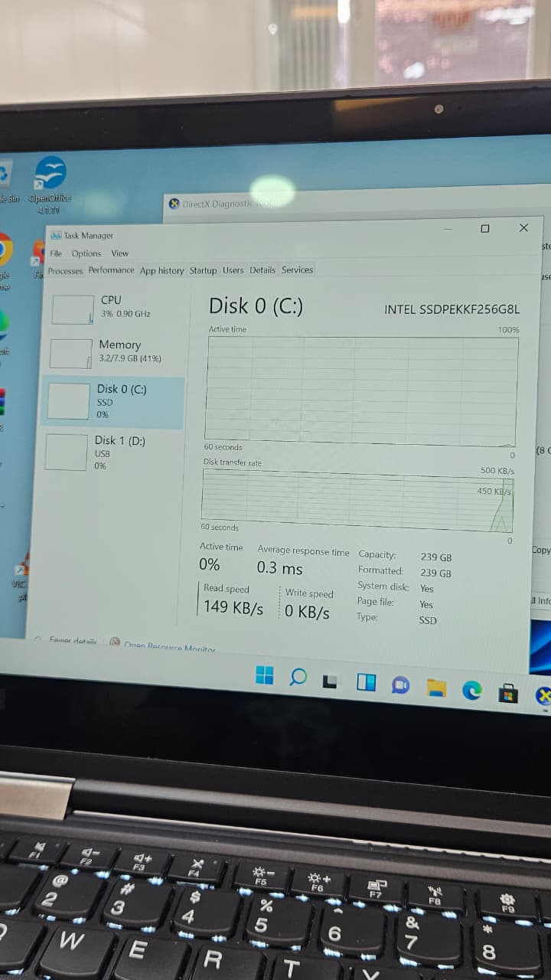The height and width of the screenshot is (980, 551).
Task: Launch Microsoft Edge from taskbar
Action: (472, 691)
